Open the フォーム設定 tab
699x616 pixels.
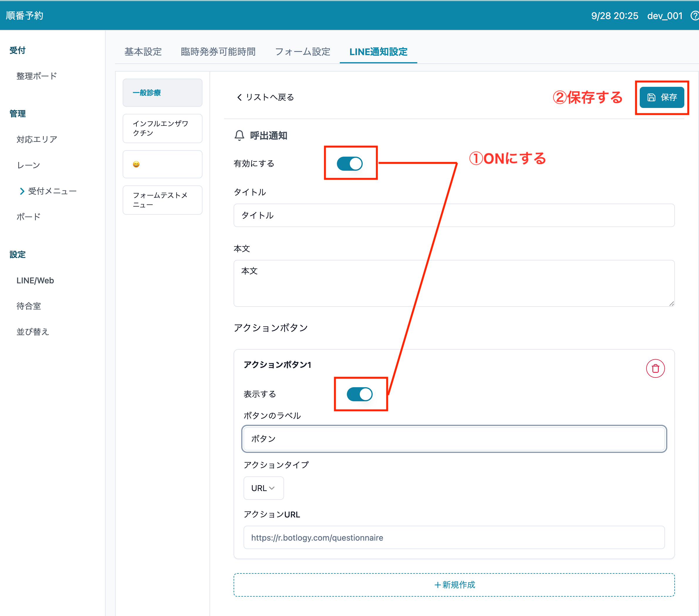pos(302,52)
